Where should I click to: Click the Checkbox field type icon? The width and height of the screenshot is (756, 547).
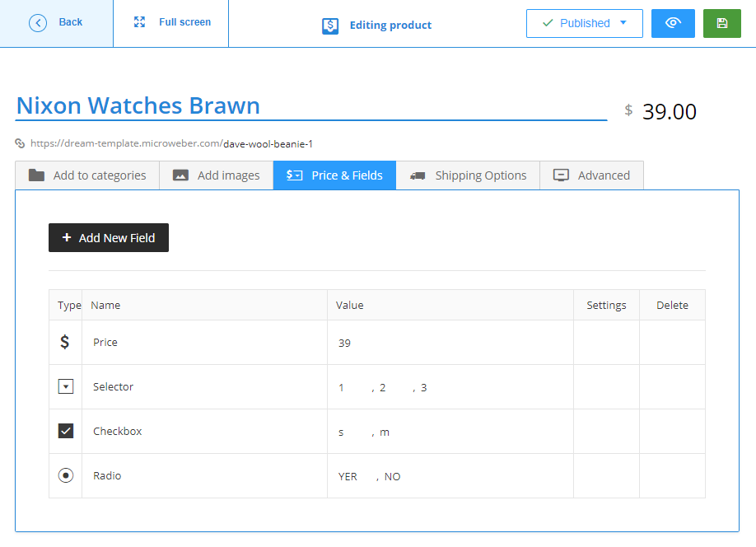click(x=66, y=431)
